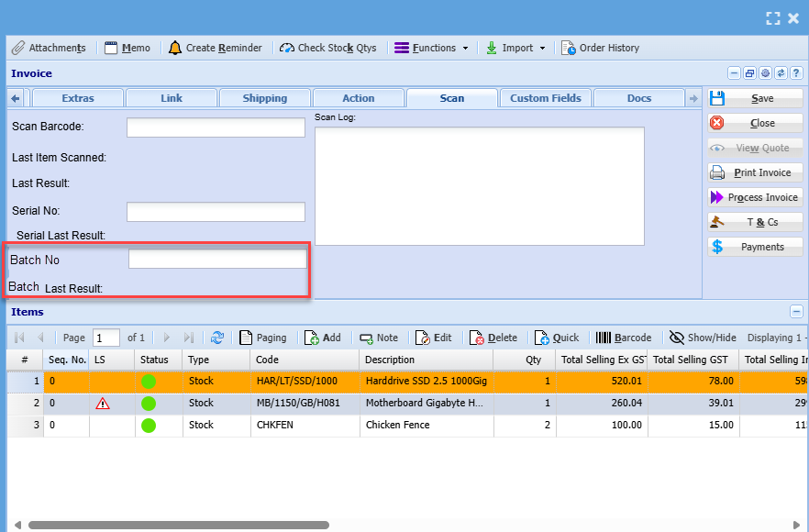This screenshot has width=809, height=532.
Task: Create a reminder with bell icon
Action: tap(215, 48)
